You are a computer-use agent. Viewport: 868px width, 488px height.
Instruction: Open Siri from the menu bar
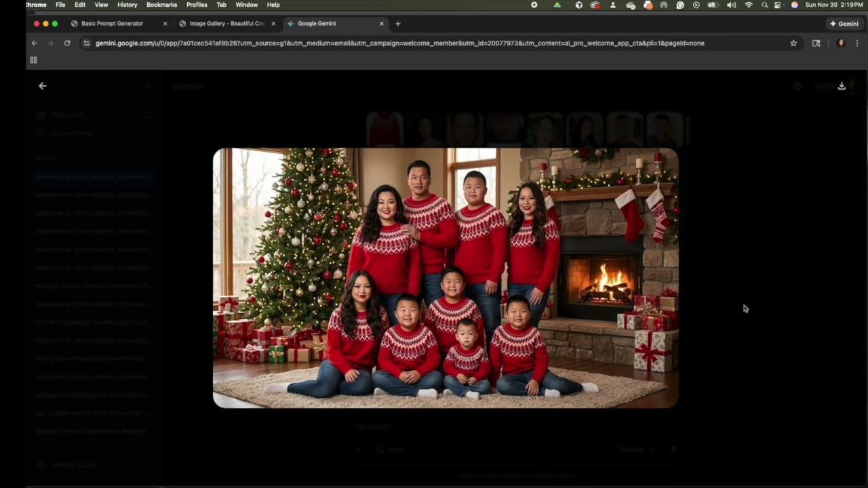[x=795, y=5]
